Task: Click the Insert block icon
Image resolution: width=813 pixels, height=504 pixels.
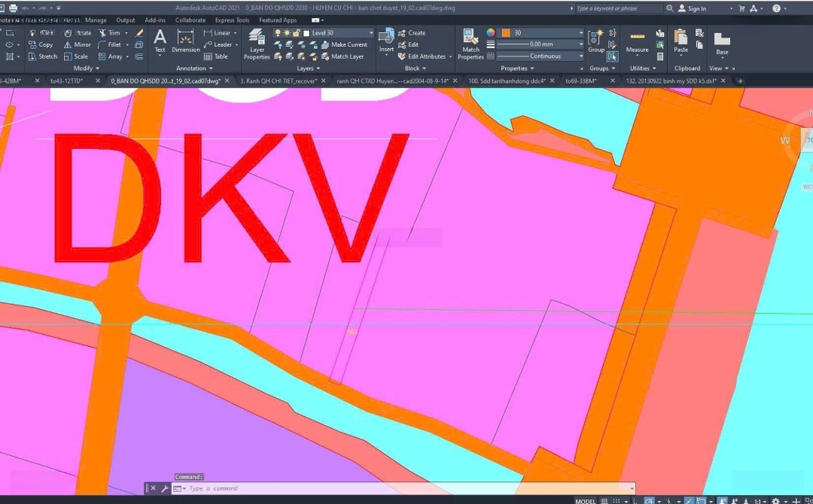Action: coord(386,40)
